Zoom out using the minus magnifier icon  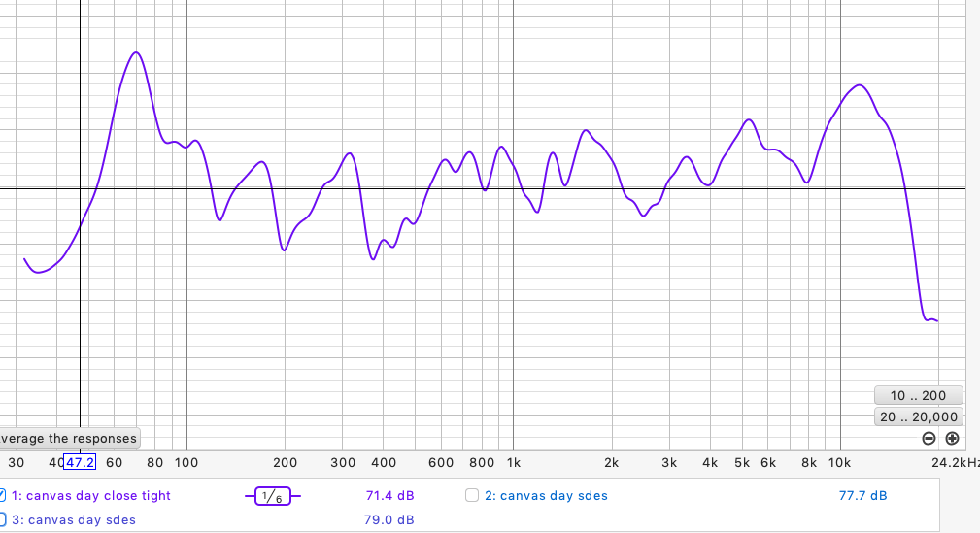[x=929, y=439]
